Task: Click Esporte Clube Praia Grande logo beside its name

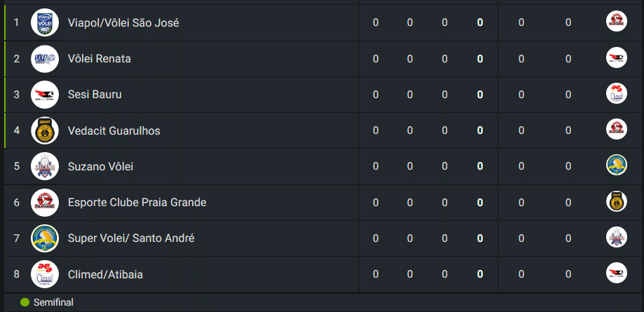Action: pyautogui.click(x=45, y=203)
